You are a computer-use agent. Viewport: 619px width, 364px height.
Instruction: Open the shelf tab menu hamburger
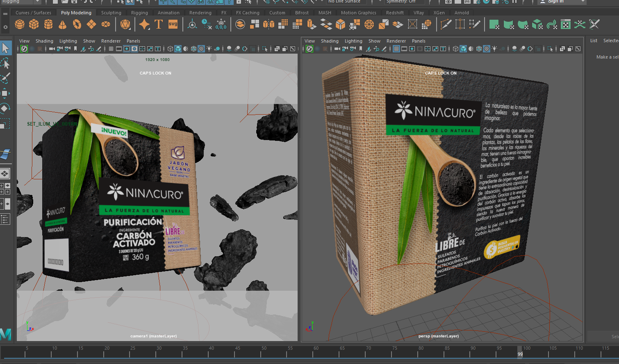(x=5, y=14)
